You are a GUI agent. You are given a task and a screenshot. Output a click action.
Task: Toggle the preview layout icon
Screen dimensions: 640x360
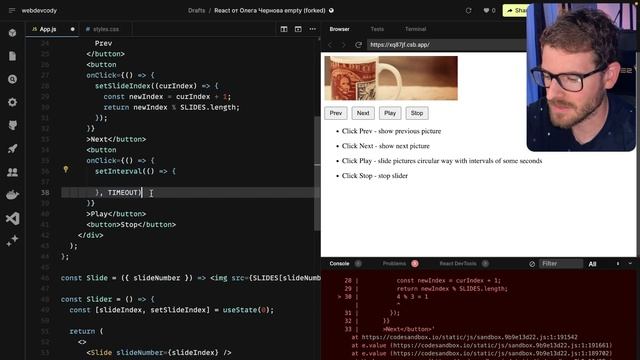click(298, 29)
